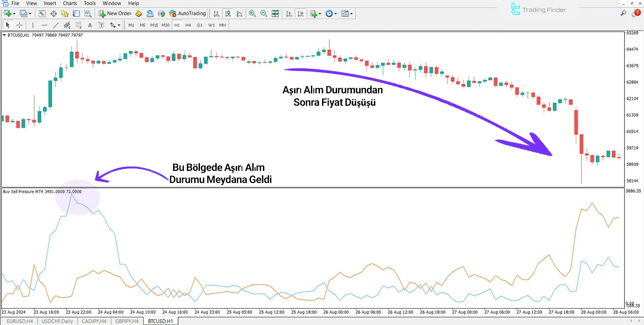Open the MetaEditor yellow book icon
The width and height of the screenshot is (644, 325).
(x=139, y=13)
